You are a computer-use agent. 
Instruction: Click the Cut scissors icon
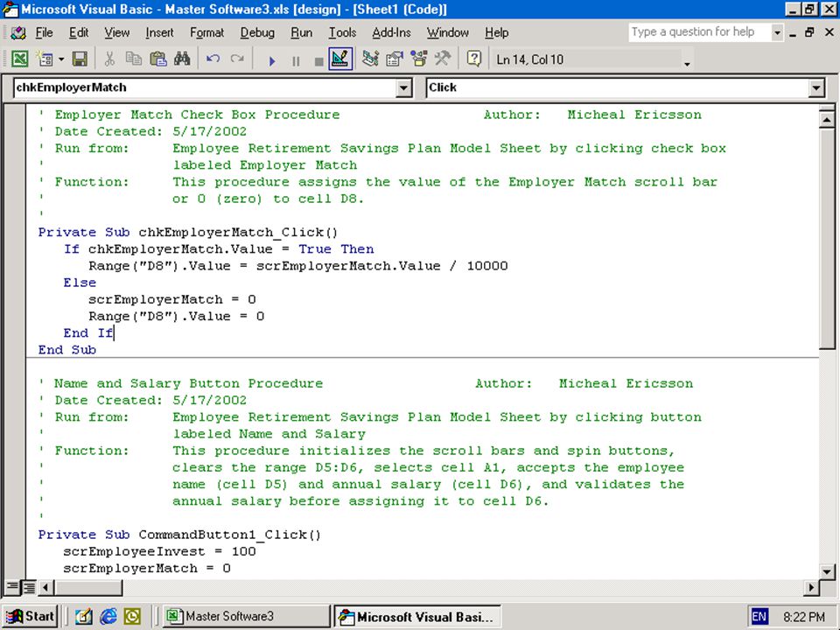(109, 59)
